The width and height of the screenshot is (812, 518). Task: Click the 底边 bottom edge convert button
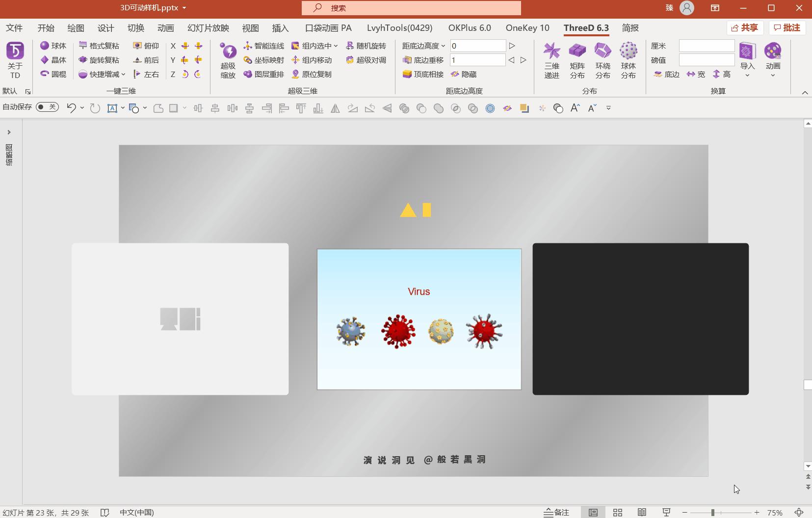click(666, 74)
